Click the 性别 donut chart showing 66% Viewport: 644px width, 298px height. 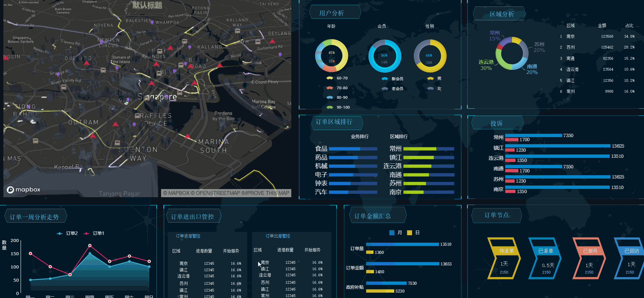430,56
